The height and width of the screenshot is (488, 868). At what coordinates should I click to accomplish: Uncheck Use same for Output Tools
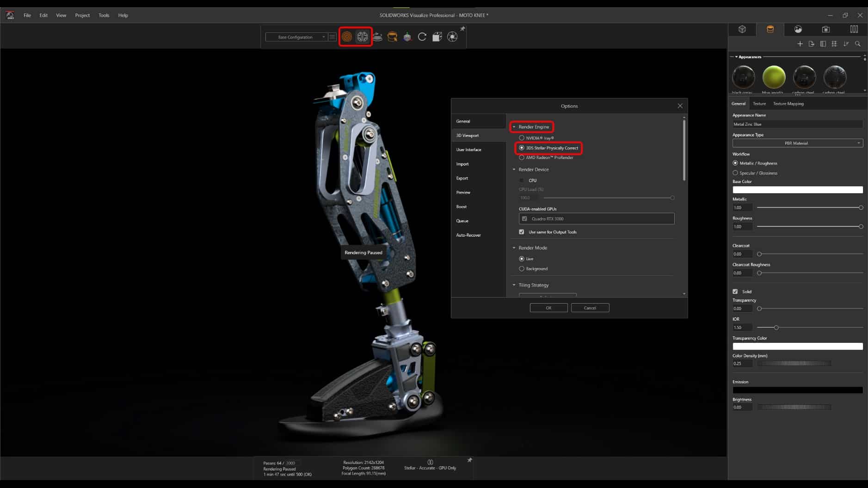tap(522, 232)
